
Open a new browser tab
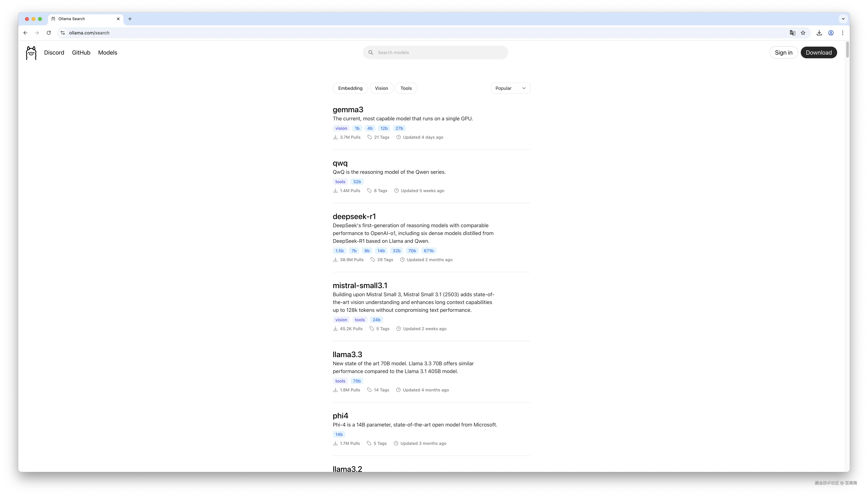pos(130,19)
